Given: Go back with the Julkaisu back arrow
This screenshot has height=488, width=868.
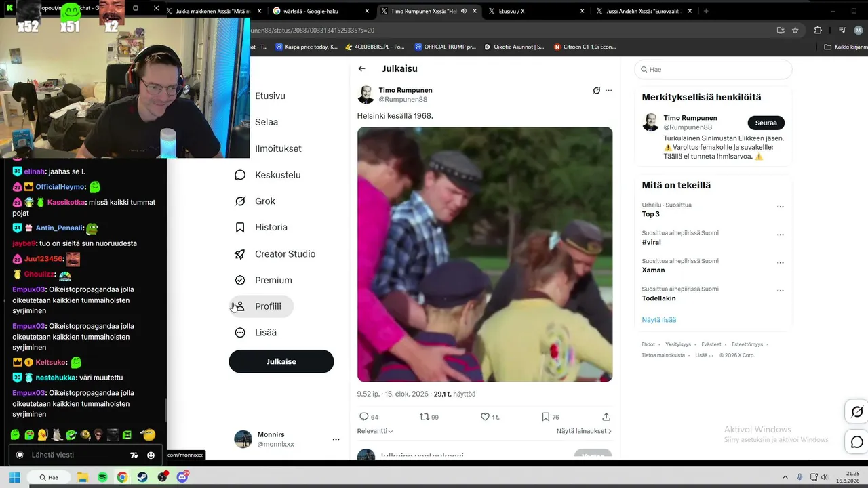Looking at the screenshot, I should pos(361,68).
